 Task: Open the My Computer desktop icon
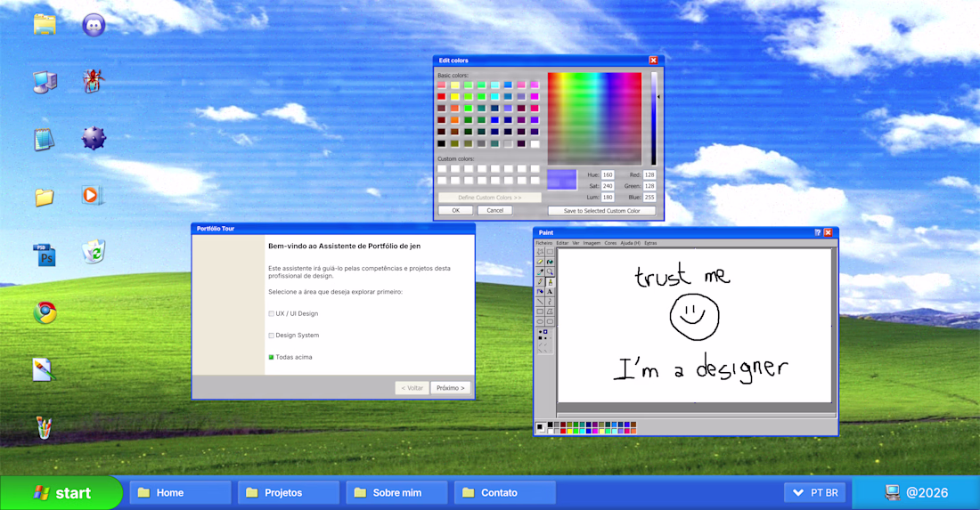pyautogui.click(x=45, y=82)
